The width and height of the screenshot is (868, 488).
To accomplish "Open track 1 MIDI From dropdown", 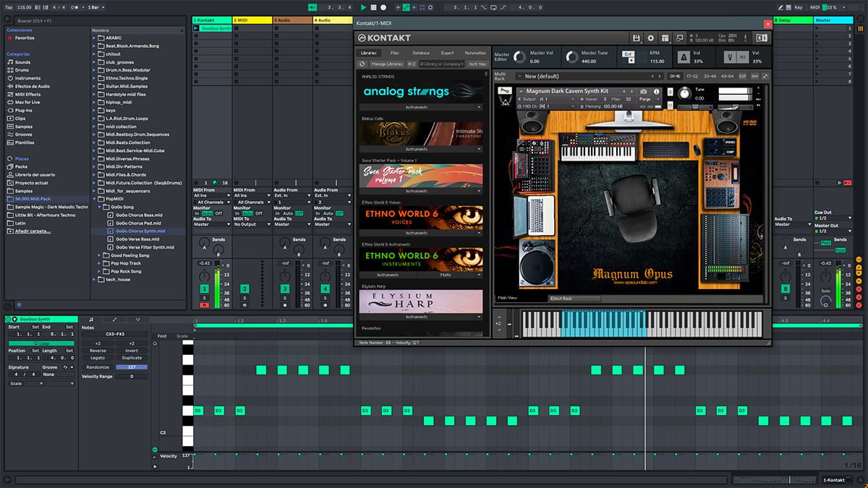I will [212, 195].
